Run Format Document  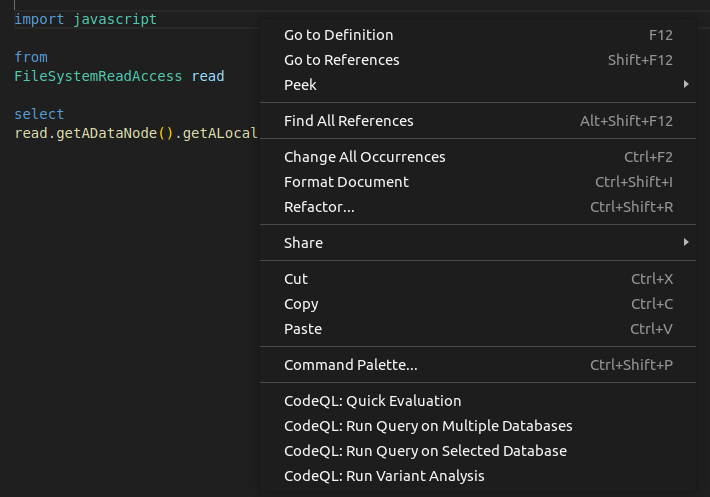click(347, 182)
